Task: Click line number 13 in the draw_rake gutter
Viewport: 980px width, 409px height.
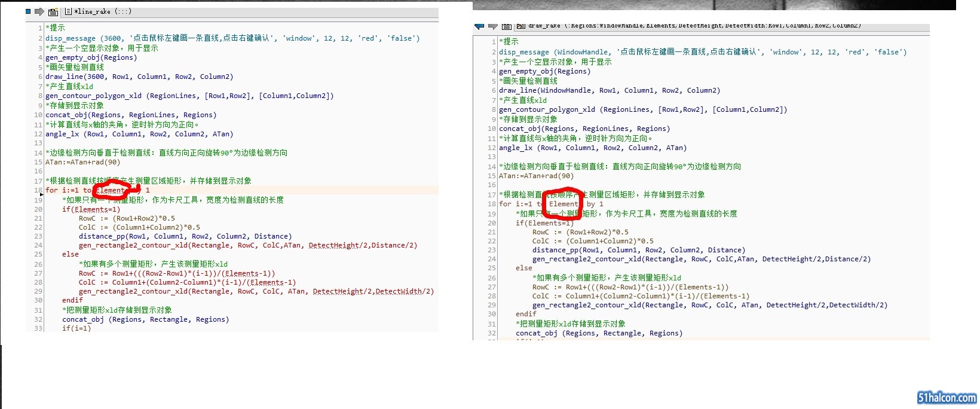Action: coord(492,157)
